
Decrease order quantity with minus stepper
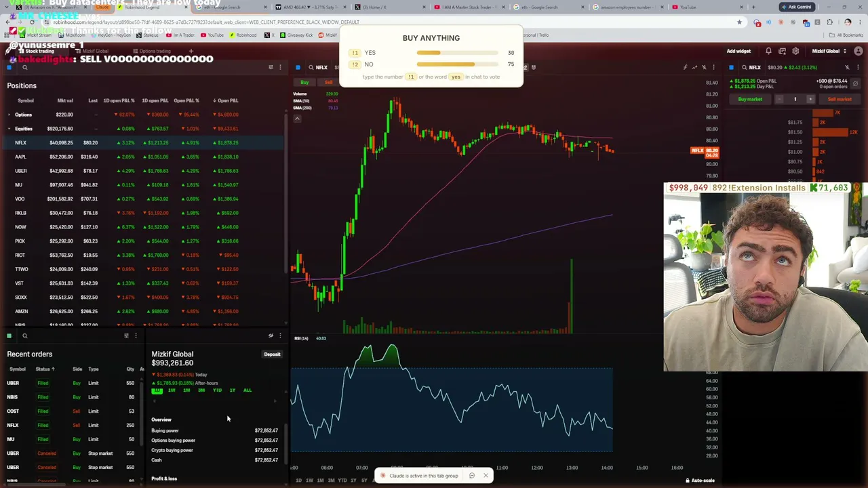779,99
